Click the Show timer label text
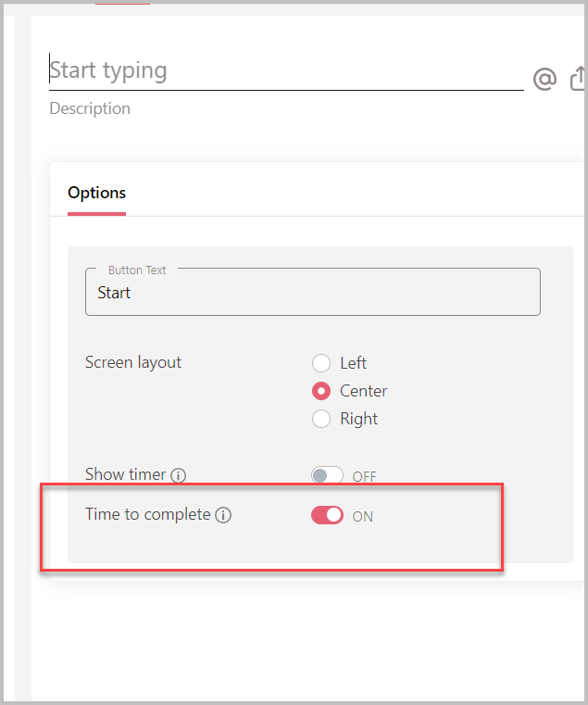This screenshot has width=588, height=705. [125, 474]
